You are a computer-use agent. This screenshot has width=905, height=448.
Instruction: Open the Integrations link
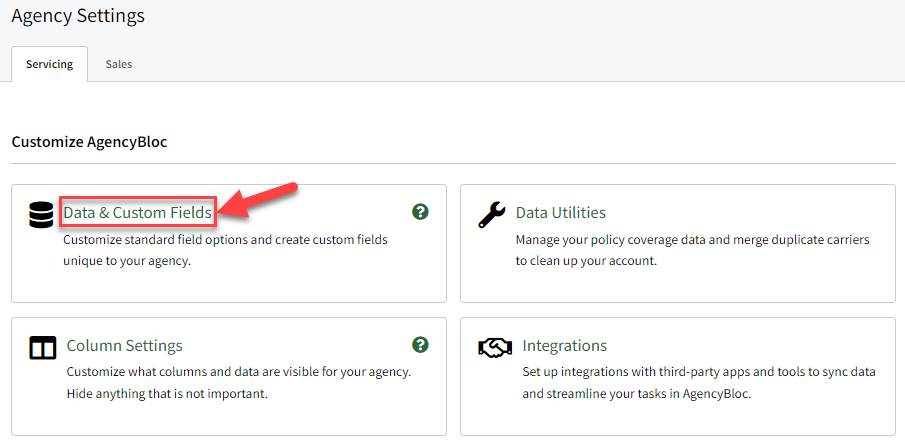point(564,345)
